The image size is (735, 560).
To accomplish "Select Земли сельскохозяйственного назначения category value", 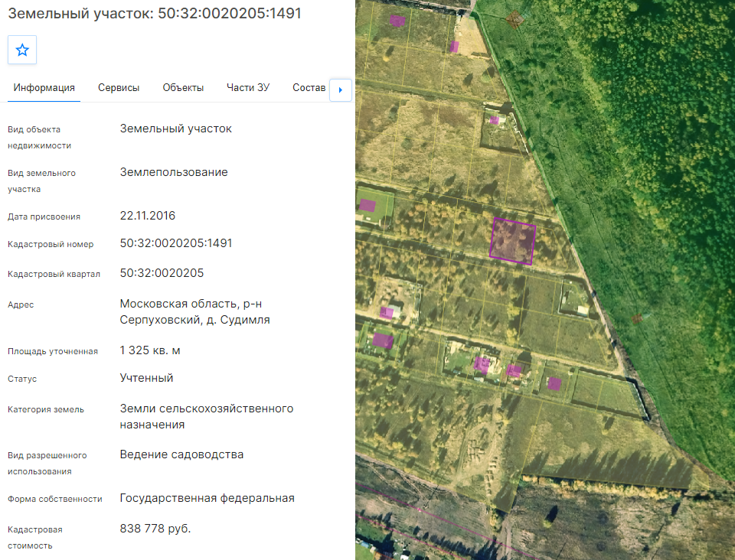I will (x=207, y=417).
